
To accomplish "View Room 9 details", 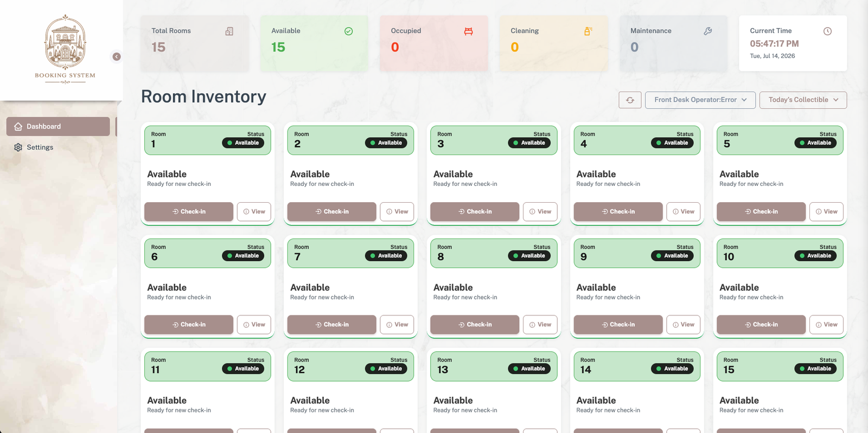I will 683,325.
